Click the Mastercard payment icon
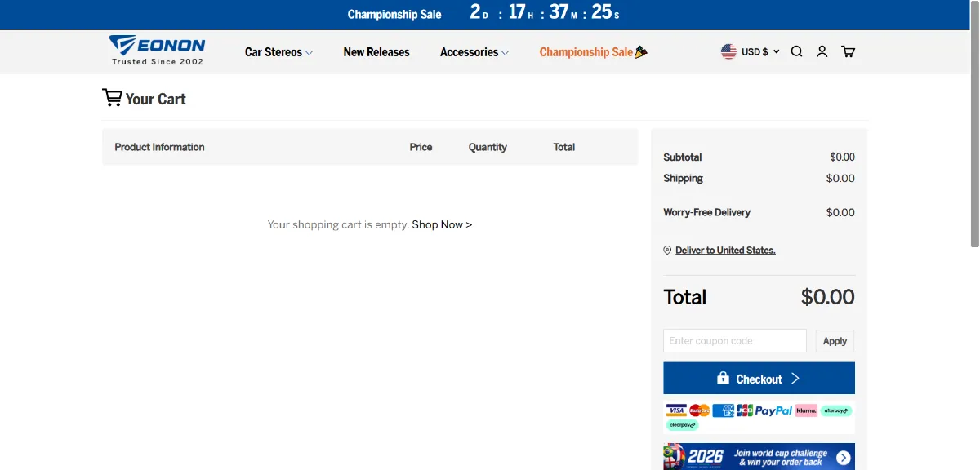Image resolution: width=980 pixels, height=470 pixels. (699, 410)
